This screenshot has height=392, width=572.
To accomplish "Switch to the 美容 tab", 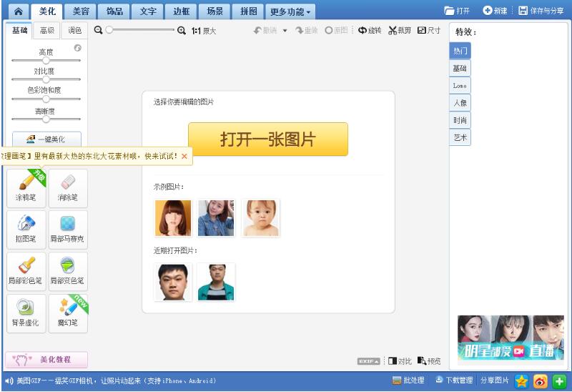I will pos(81,11).
